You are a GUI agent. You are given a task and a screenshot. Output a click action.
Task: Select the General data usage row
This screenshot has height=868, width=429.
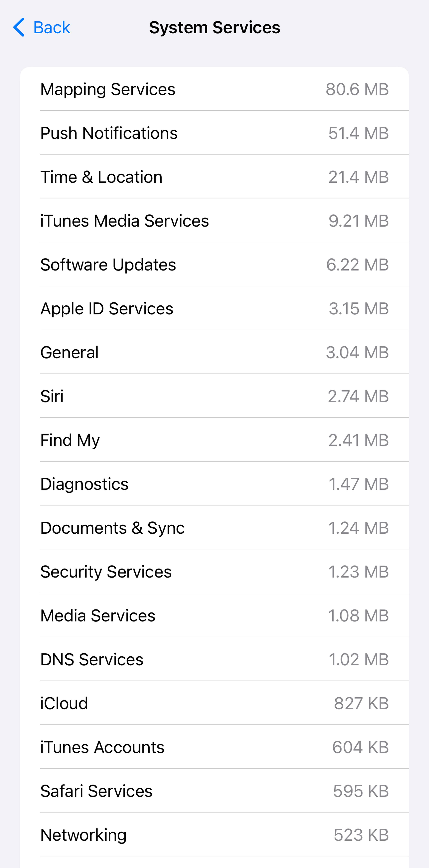(x=214, y=352)
